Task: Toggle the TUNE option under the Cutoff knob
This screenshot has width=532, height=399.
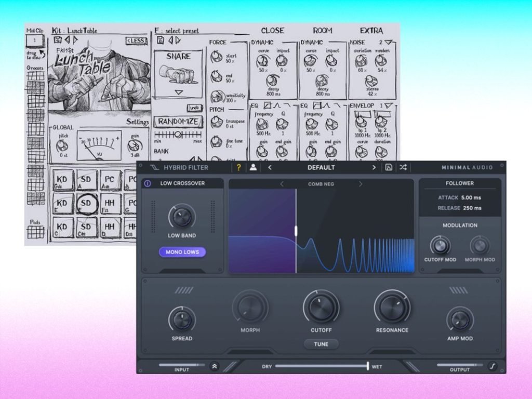Action: pos(322,344)
